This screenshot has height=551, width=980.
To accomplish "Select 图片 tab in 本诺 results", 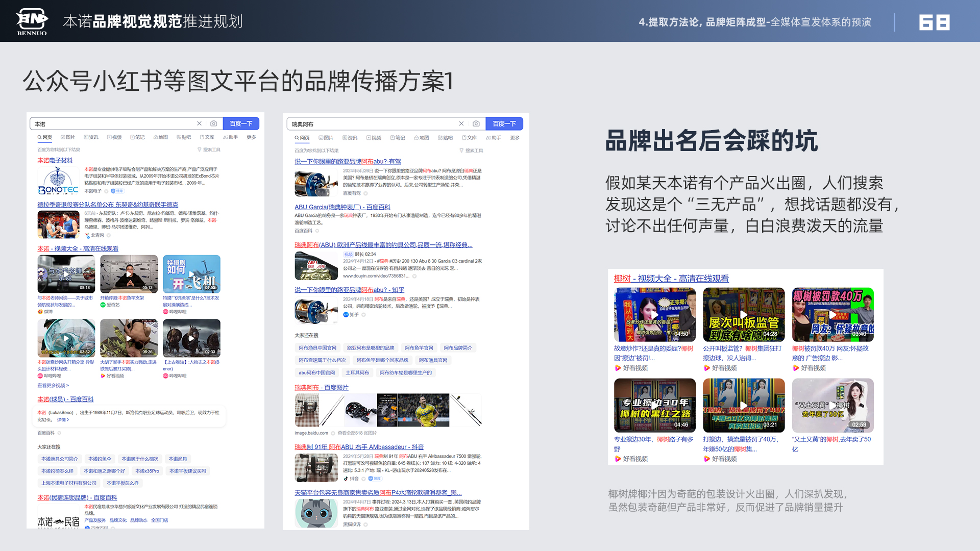I will (68, 137).
